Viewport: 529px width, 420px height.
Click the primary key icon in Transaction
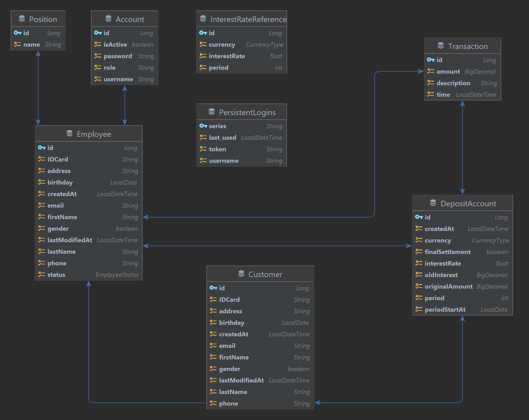coord(431,60)
